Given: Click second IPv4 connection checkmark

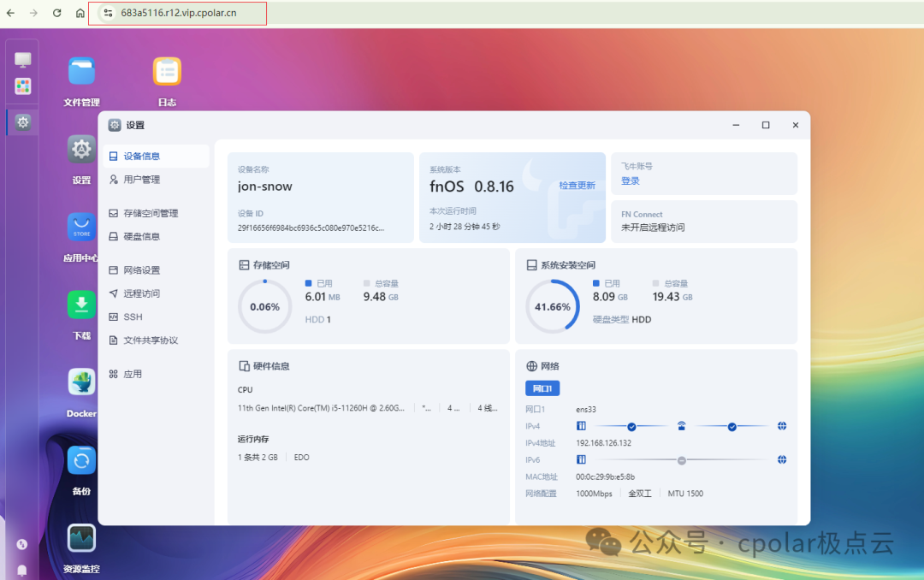Looking at the screenshot, I should pos(731,427).
